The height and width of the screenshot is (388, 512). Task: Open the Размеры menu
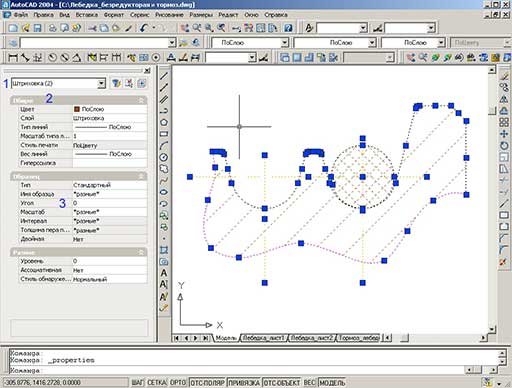pos(201,15)
